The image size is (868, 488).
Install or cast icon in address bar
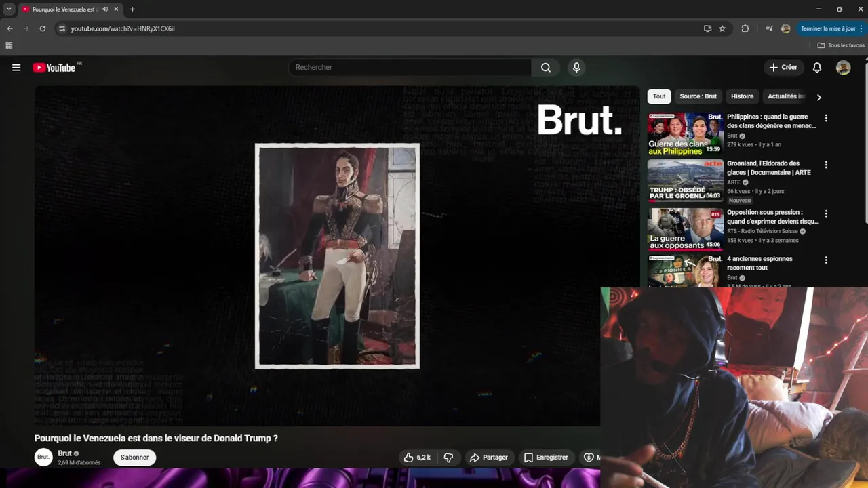coord(707,28)
